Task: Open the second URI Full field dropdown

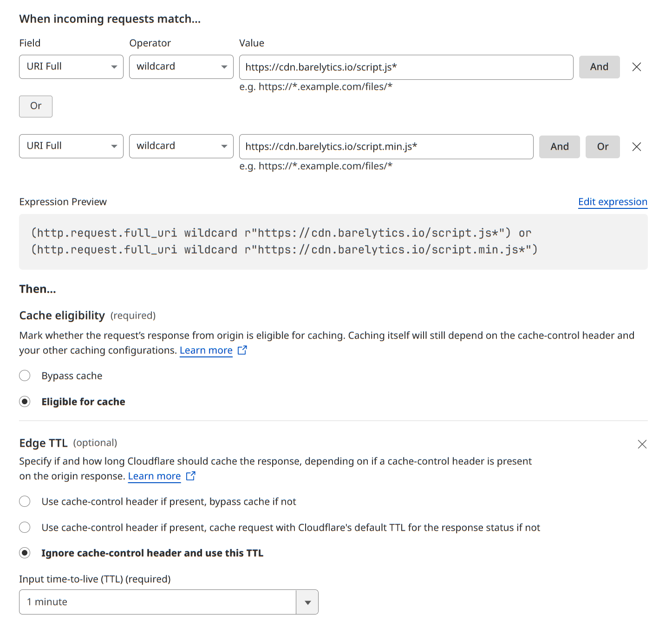Action: [x=71, y=146]
